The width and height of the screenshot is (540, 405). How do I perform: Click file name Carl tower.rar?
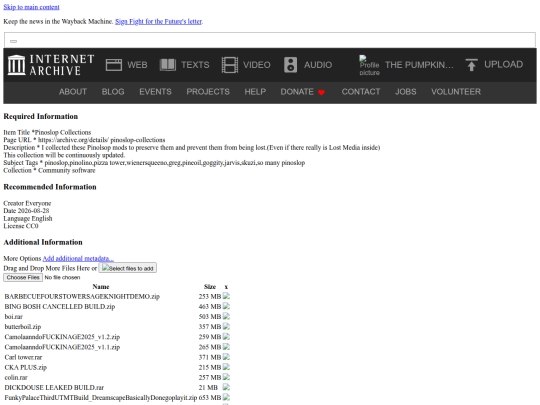click(x=23, y=357)
